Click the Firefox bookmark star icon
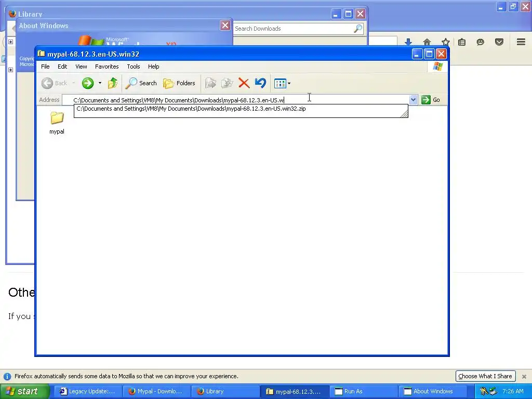 coord(445,42)
